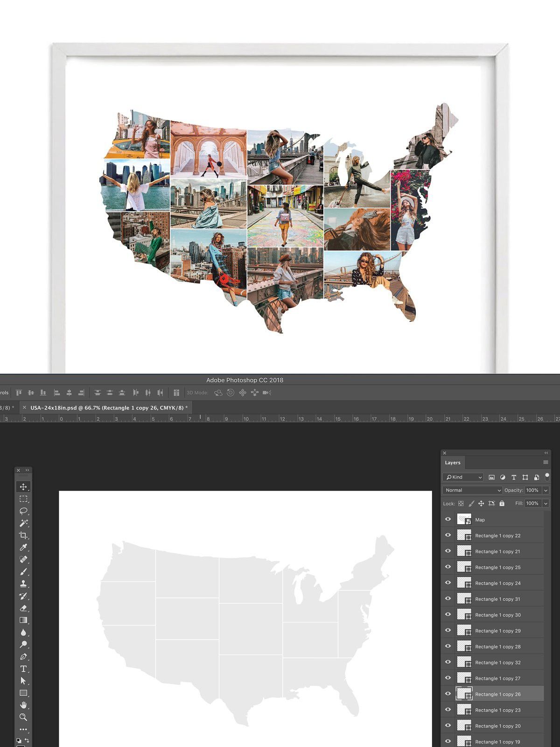
Task: Filter layers for smart objects
Action: tap(536, 477)
